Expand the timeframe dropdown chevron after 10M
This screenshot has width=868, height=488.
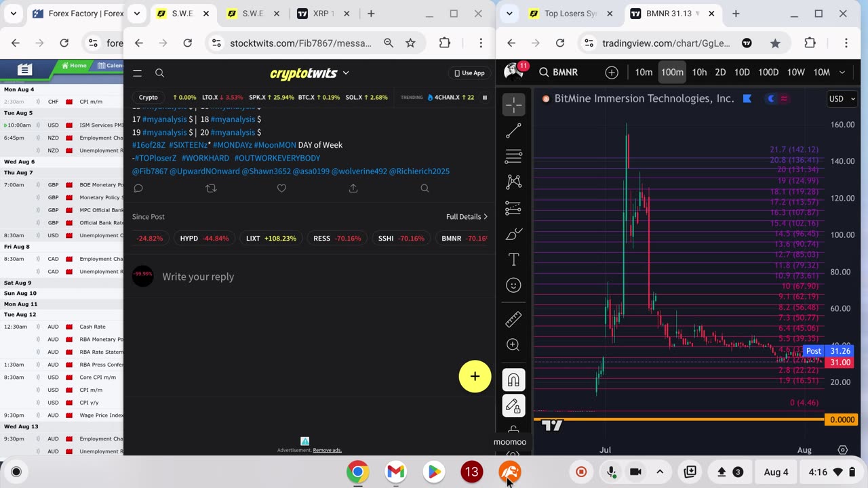(x=842, y=73)
